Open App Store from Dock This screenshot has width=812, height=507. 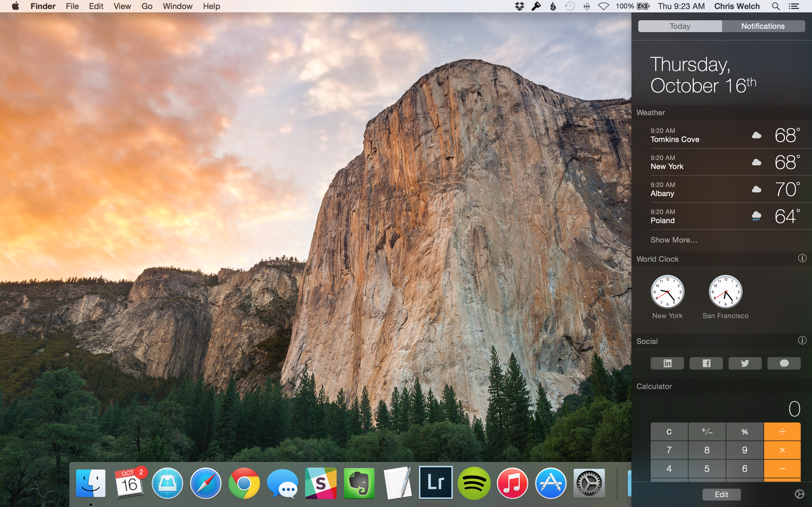click(x=550, y=483)
